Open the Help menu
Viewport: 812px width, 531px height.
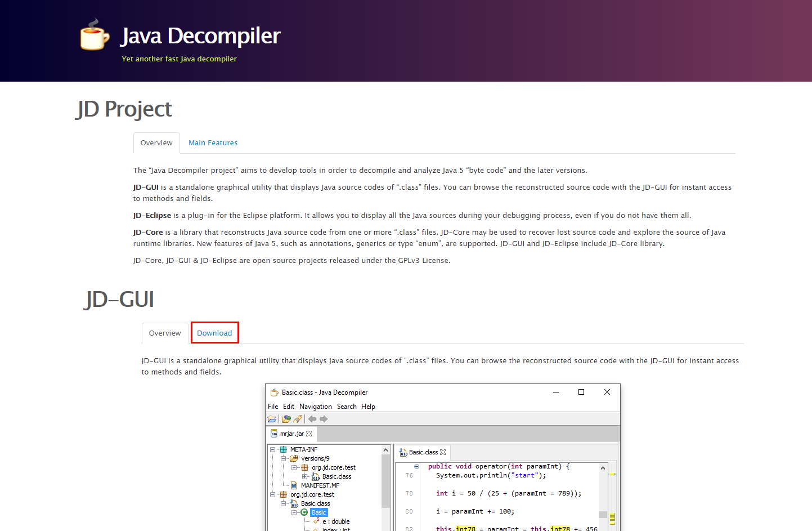point(368,406)
